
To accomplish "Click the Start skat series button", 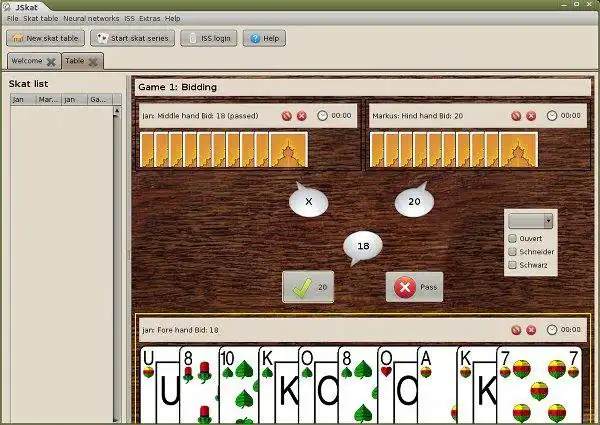I will pyautogui.click(x=132, y=38).
